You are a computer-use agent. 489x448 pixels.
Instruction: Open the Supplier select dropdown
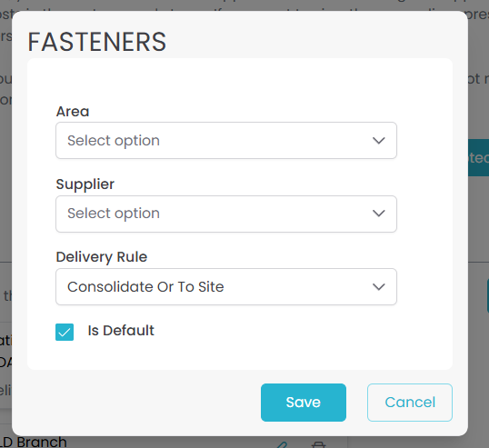226,214
